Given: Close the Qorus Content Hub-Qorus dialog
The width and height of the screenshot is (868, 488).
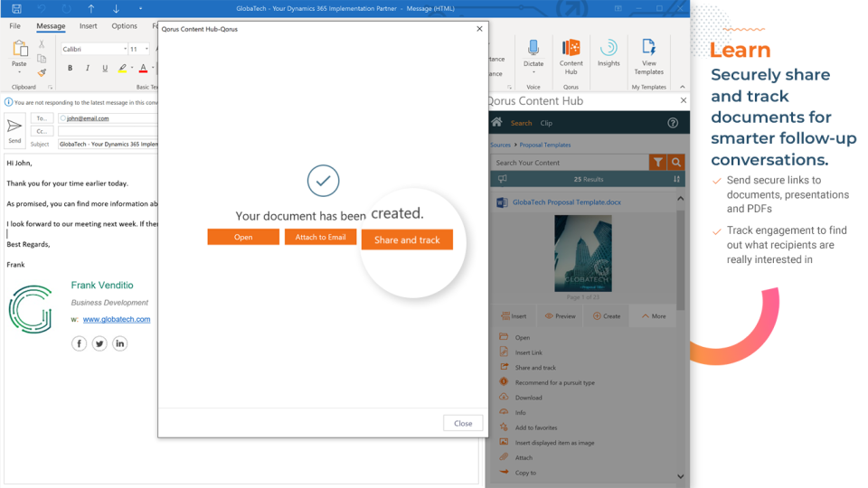Looking at the screenshot, I should pyautogui.click(x=479, y=29).
